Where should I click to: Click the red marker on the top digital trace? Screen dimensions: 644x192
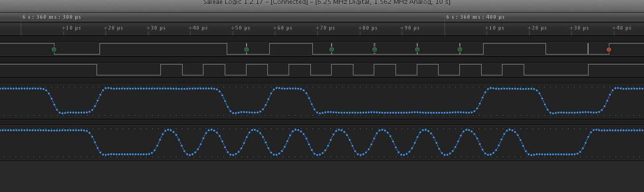609,50
